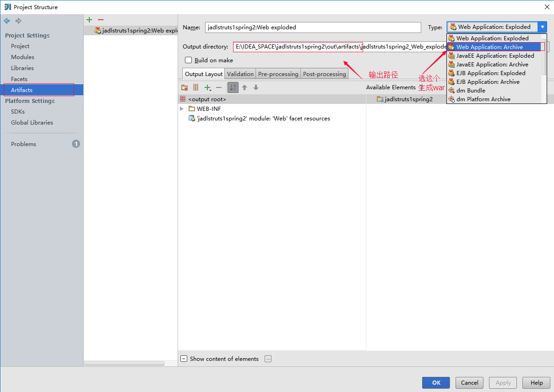Toggle Show content of elements checkbox
The width and height of the screenshot is (554, 392).
pos(184,359)
